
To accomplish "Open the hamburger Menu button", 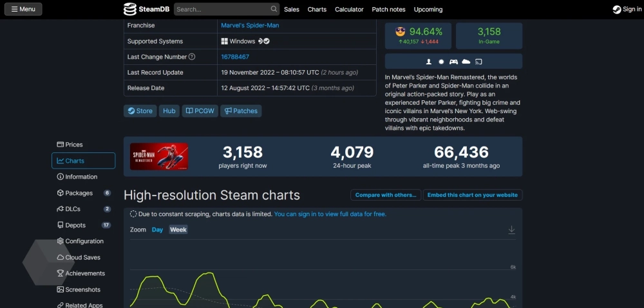I will (x=23, y=9).
